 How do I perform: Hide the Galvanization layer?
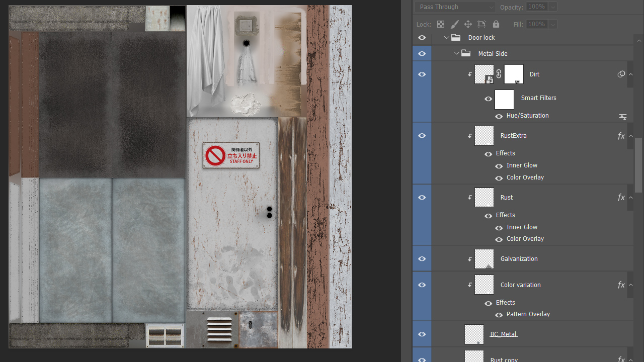pyautogui.click(x=422, y=259)
